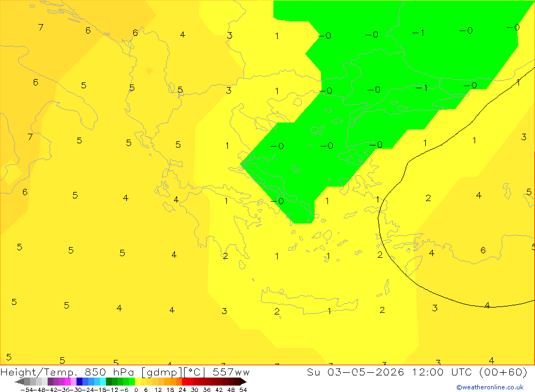The image size is (535, 392).
Task: Click the '24' legend tick label
Action: pos(182,390)
